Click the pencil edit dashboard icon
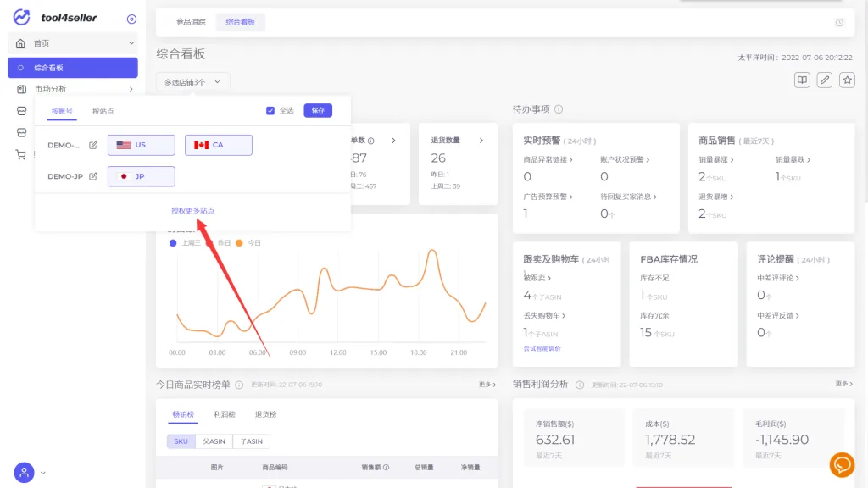The height and width of the screenshot is (488, 868). tap(824, 80)
